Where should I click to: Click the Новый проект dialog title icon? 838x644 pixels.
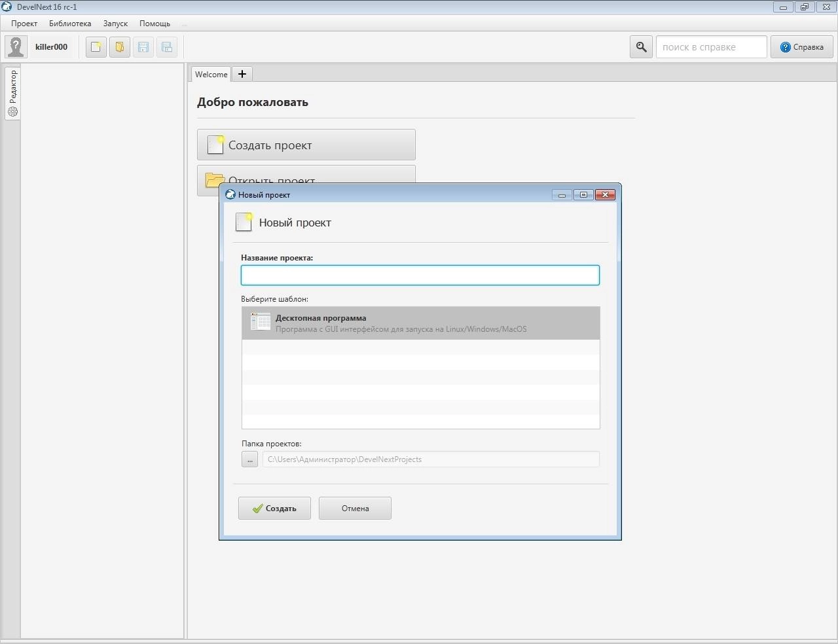coord(230,194)
